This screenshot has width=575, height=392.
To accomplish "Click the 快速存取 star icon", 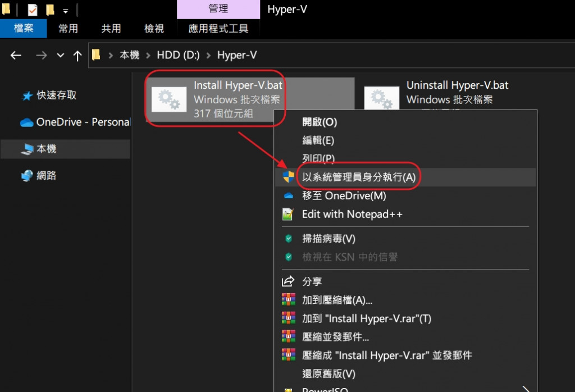I will 27,95.
